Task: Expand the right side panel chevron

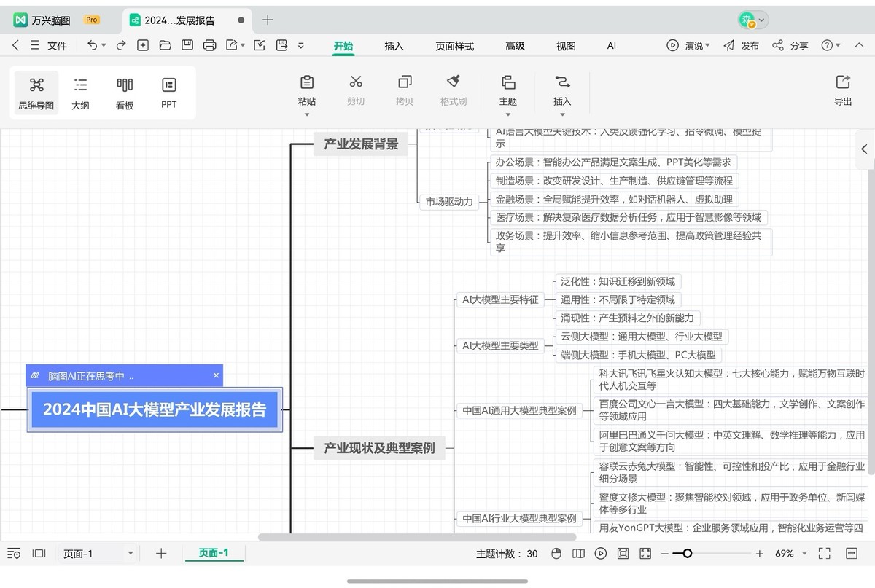Action: 865,149
